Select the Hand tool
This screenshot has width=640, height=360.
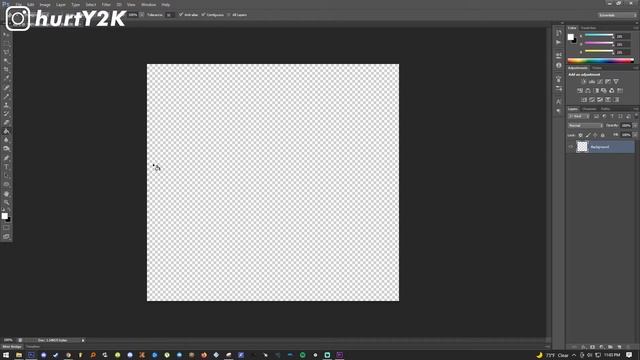point(6,194)
